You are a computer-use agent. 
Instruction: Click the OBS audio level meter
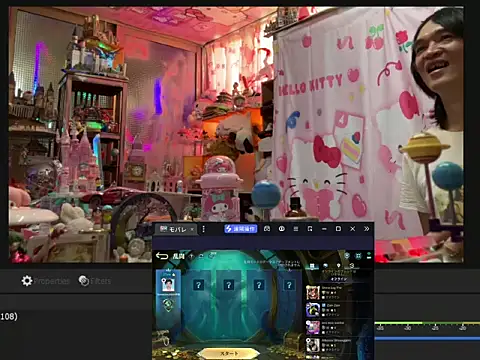[x=427, y=323]
